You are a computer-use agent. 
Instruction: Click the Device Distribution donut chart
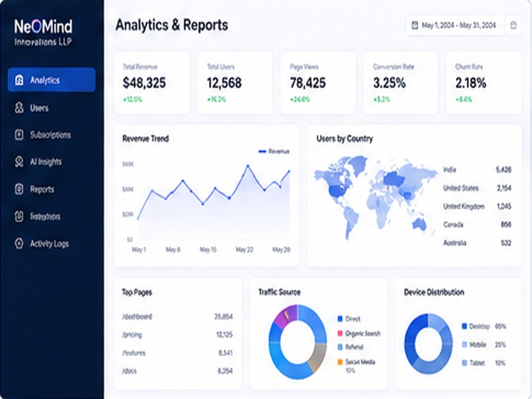pyautogui.click(x=428, y=344)
